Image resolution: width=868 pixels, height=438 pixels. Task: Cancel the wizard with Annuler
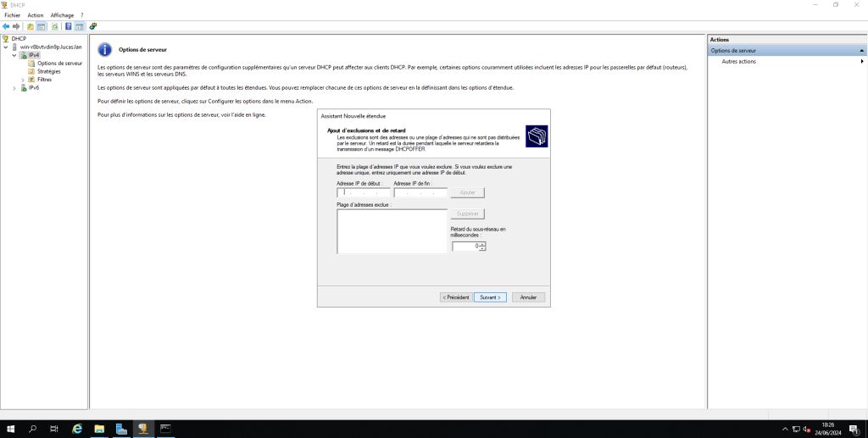pyautogui.click(x=528, y=297)
